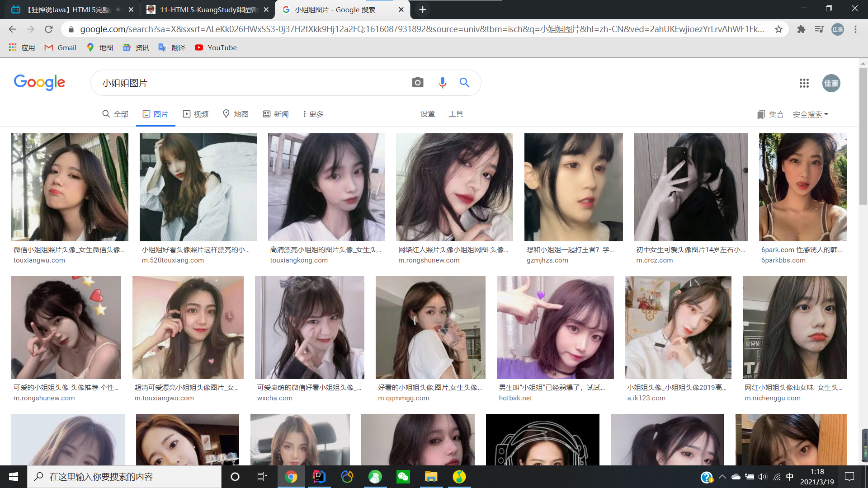
Task: Go back with browser back arrow
Action: tap(12, 29)
